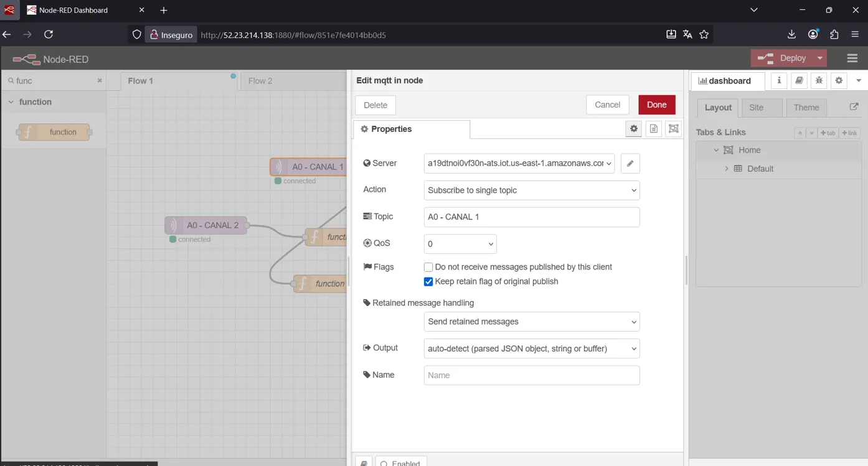Image resolution: width=868 pixels, height=466 pixels.
Task: Expand the Output format dropdown
Action: click(x=531, y=348)
